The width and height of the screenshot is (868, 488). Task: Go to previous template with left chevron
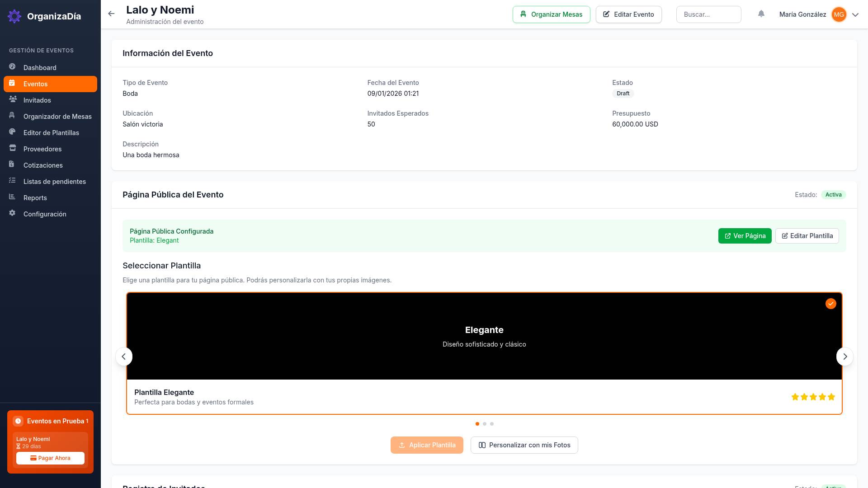pyautogui.click(x=124, y=357)
